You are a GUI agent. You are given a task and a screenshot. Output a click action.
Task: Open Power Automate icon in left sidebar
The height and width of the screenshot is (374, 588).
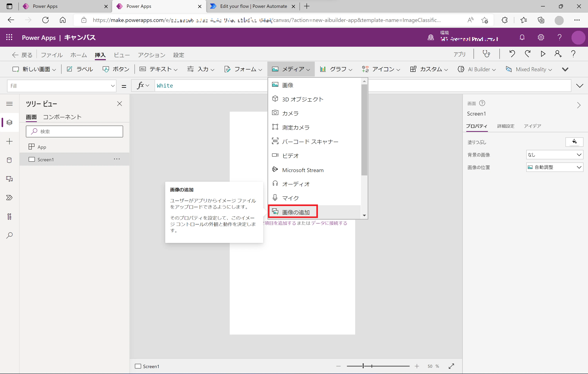pyautogui.click(x=9, y=198)
